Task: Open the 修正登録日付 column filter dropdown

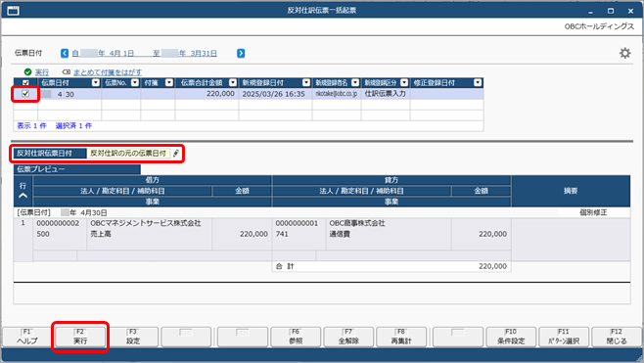Action: [x=478, y=82]
